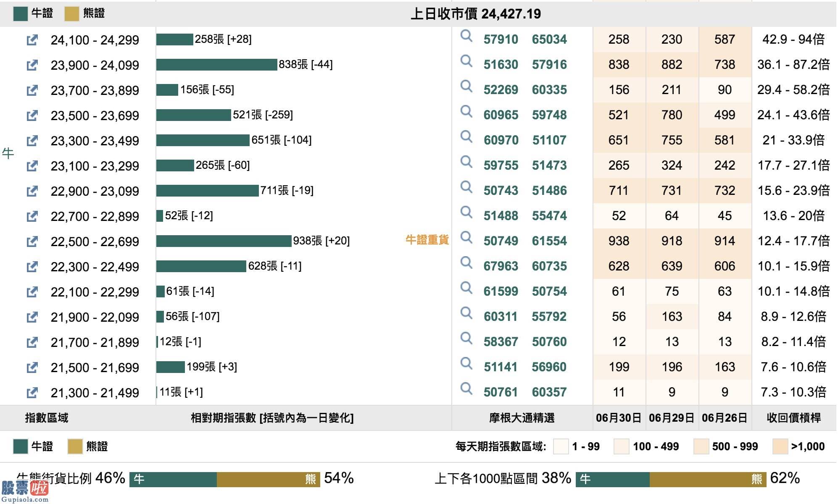This screenshot has width=838, height=504.
Task: Open warrant code 51473
Action: tap(549, 165)
